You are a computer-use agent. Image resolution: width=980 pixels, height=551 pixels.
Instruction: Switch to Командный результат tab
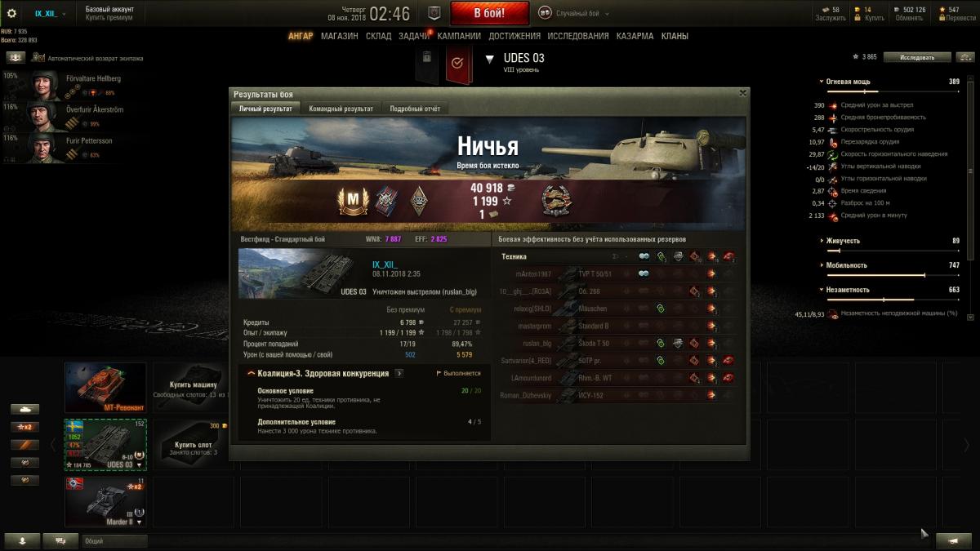coord(341,109)
